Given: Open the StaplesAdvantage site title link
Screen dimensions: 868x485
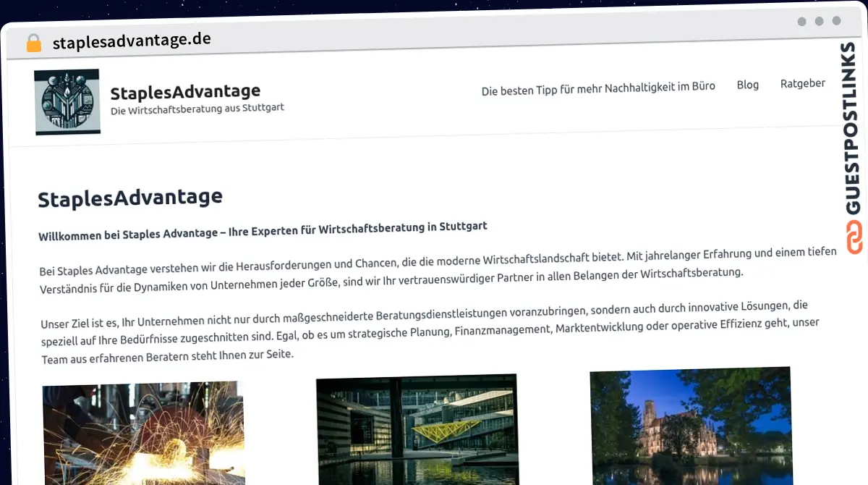Looking at the screenshot, I should 185,92.
